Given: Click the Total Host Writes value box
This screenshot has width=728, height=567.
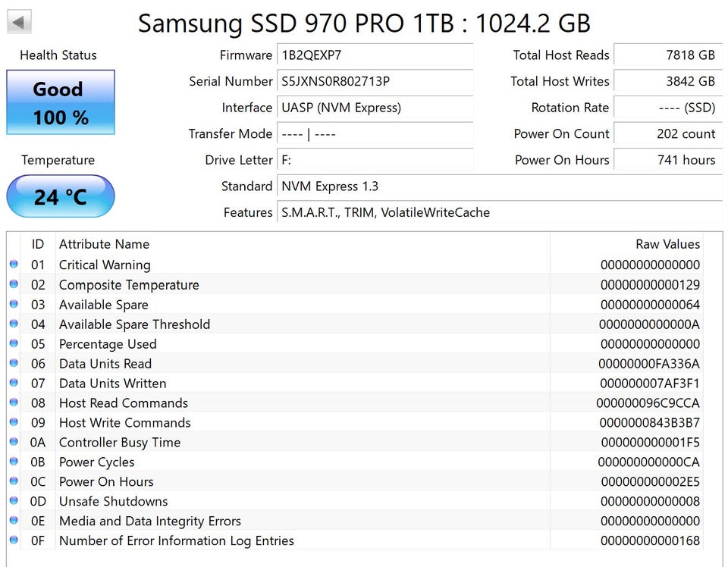Looking at the screenshot, I should pyautogui.click(x=667, y=81).
